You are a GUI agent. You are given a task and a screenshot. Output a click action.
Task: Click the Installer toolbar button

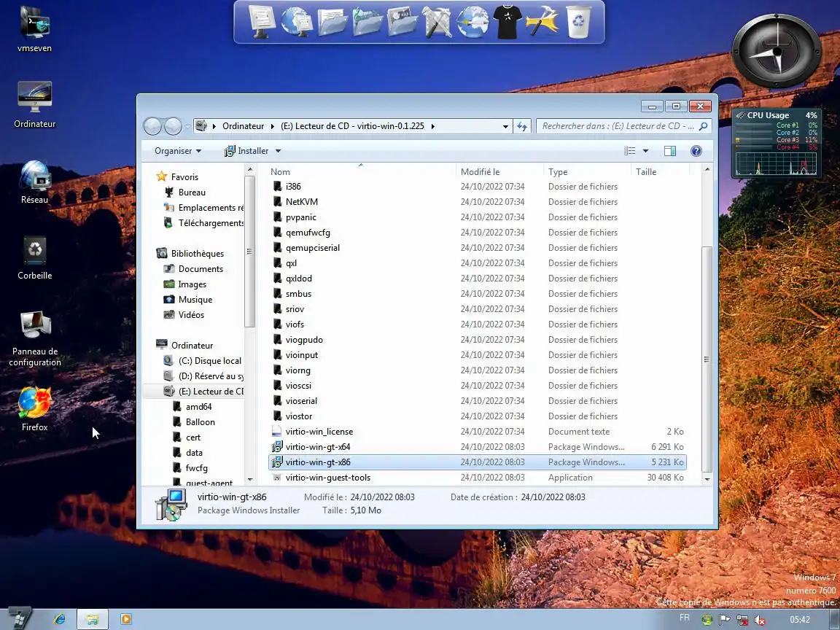[247, 151]
